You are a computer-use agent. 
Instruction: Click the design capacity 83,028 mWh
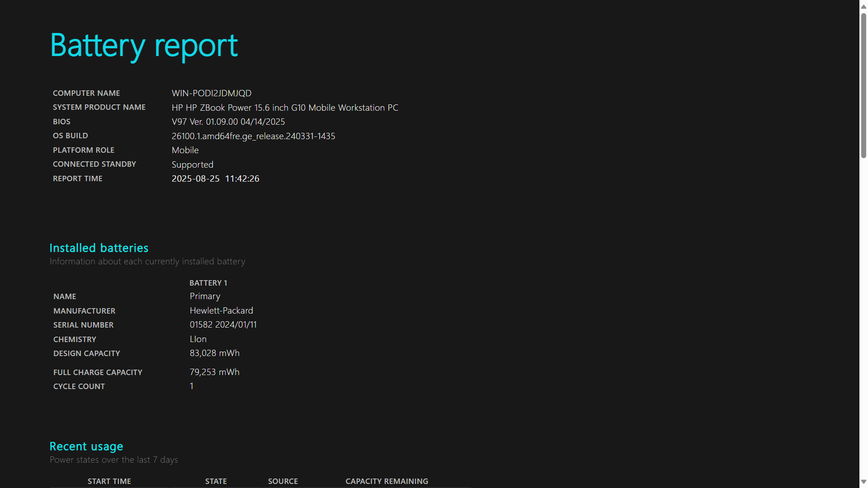(x=214, y=353)
